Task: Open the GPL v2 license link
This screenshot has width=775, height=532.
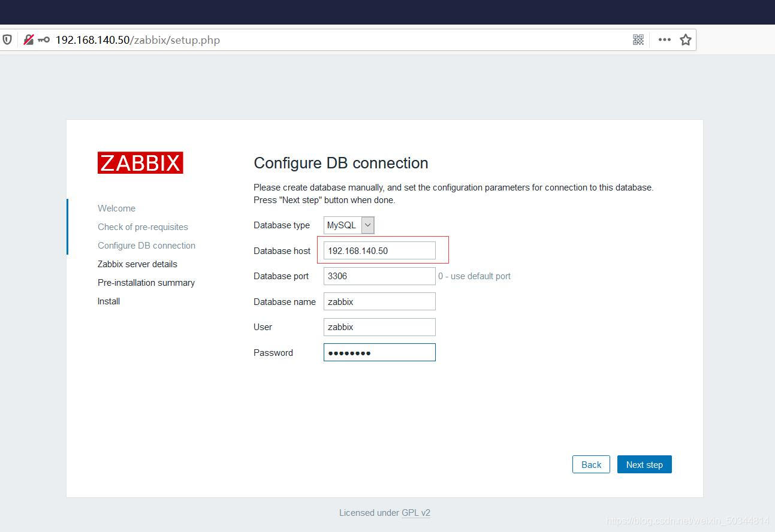Action: coord(416,513)
